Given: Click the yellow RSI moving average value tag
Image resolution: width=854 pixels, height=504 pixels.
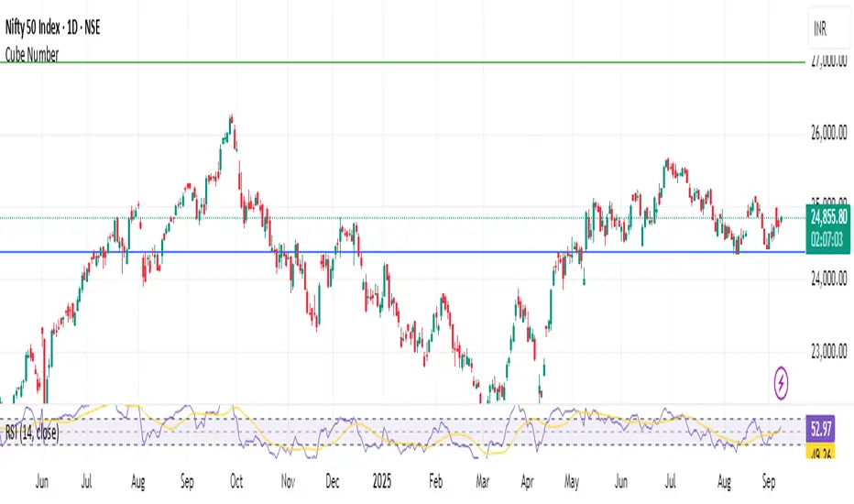Looking at the screenshot, I should click(821, 453).
